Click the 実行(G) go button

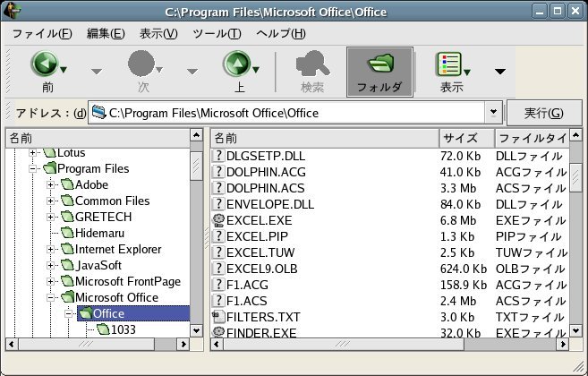[544, 113]
